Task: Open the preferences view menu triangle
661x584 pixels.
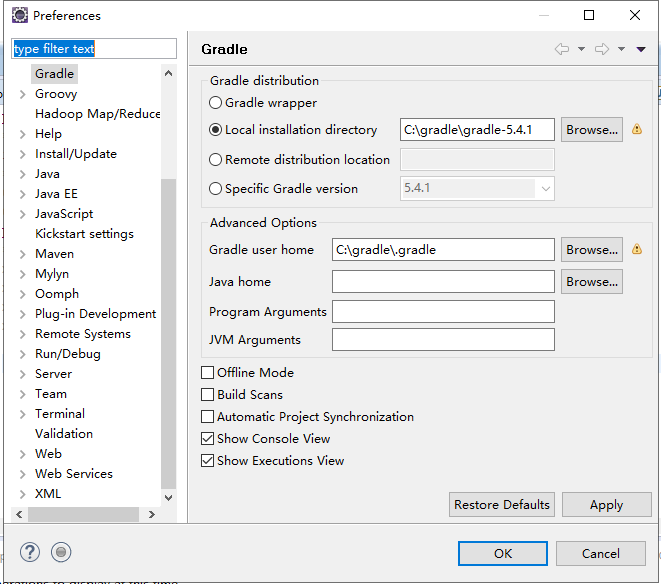Action: (x=641, y=50)
